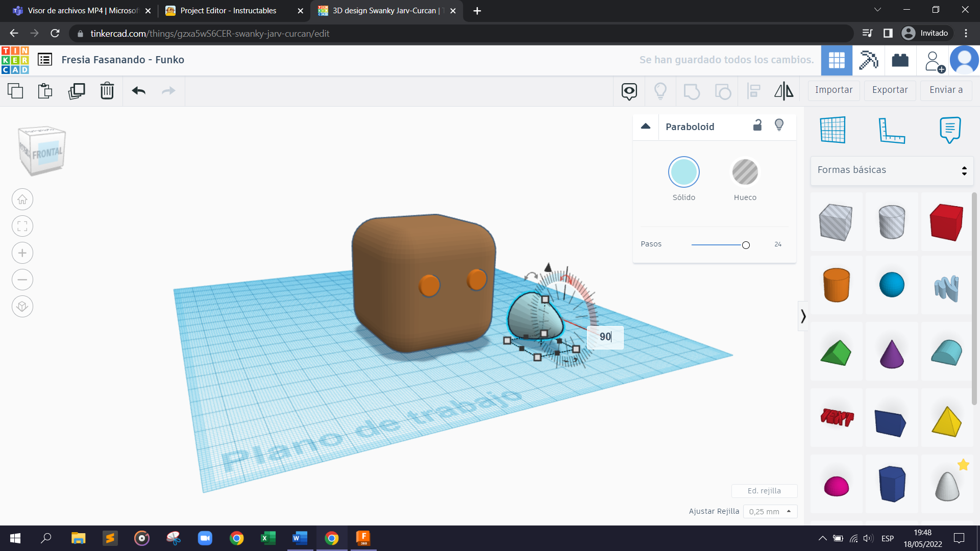Click the rotation angle input showing 90
Screen dimensions: 980x551
[605, 337]
